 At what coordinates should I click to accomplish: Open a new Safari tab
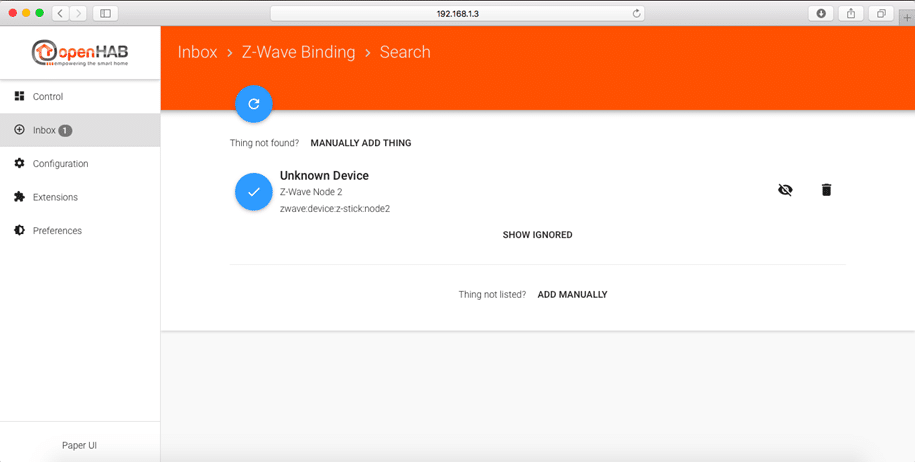tap(907, 18)
